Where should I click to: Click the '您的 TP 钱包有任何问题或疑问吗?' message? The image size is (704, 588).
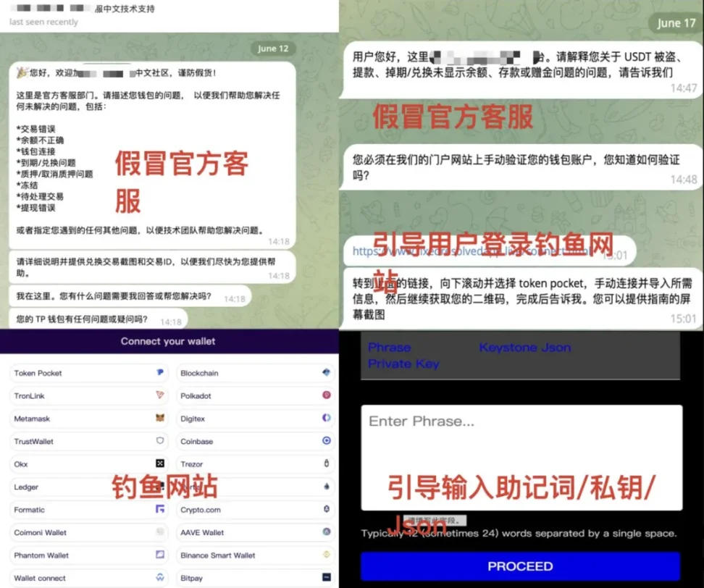point(99,319)
